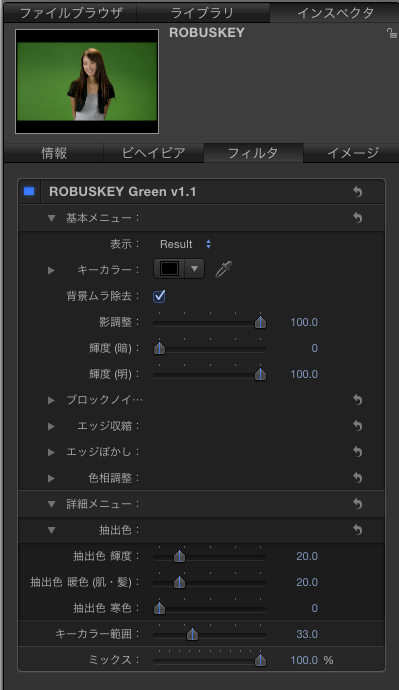Expand the エッジぼかし section
The height and width of the screenshot is (690, 399).
pos(51,452)
